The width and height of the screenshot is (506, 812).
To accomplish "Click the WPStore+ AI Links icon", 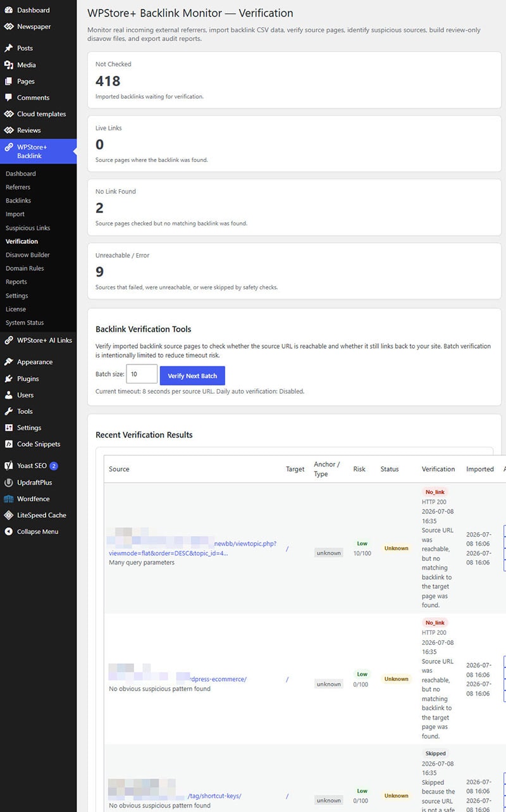I will pyautogui.click(x=9, y=340).
